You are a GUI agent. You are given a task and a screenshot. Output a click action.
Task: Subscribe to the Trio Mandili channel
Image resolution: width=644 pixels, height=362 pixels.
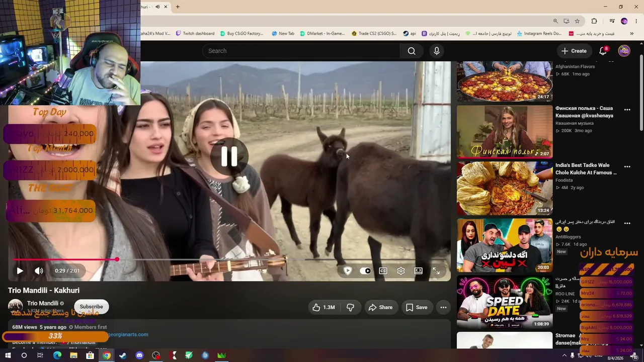(x=91, y=307)
